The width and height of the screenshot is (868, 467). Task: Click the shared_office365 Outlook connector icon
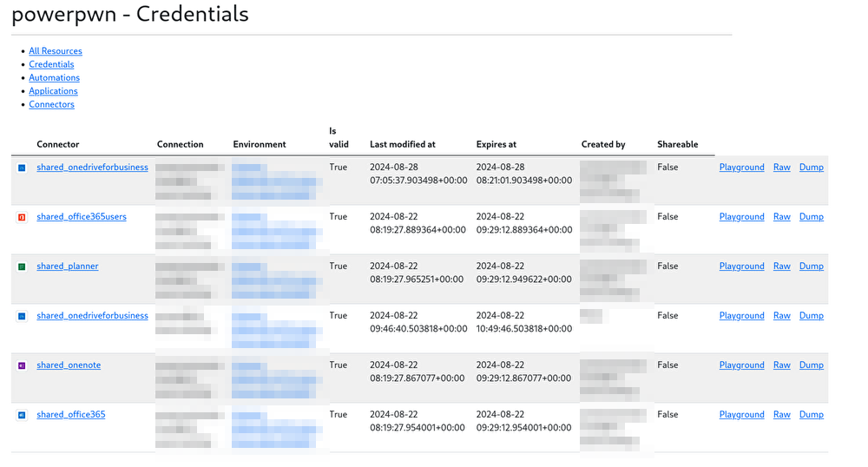[x=22, y=415]
